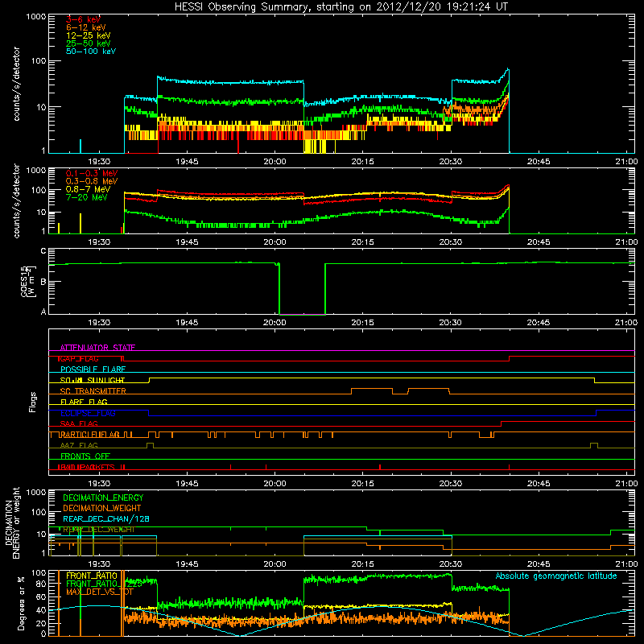Click the FLARE_FLAG label
The image size is (644, 644).
[x=84, y=402]
